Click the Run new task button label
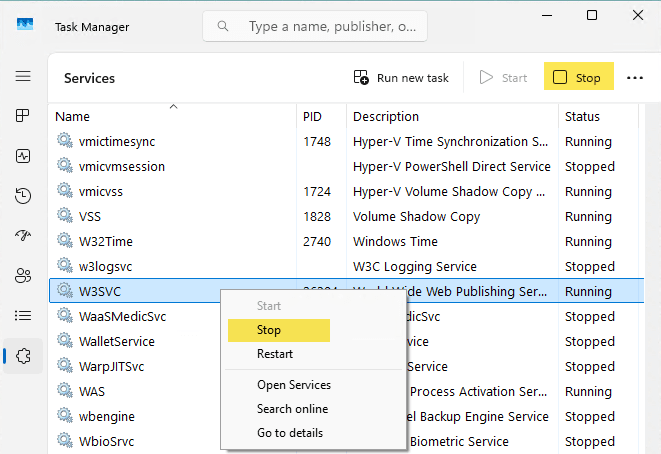 click(413, 78)
